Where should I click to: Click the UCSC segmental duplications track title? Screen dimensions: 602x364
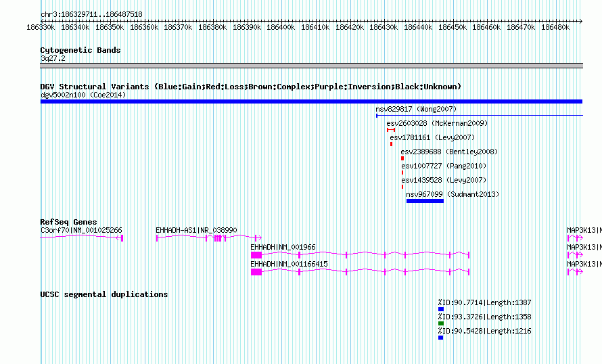click(x=104, y=294)
